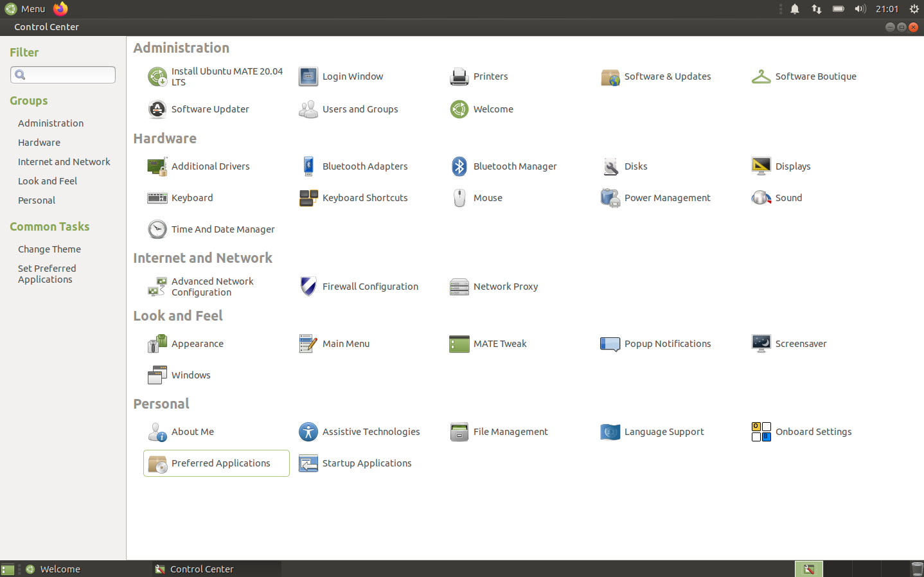
Task: Open the network connections indicator
Action: (x=817, y=9)
